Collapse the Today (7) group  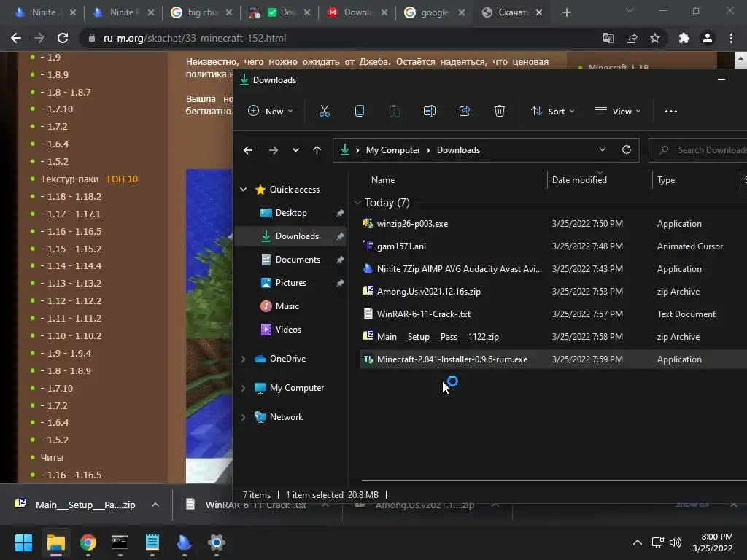357,203
